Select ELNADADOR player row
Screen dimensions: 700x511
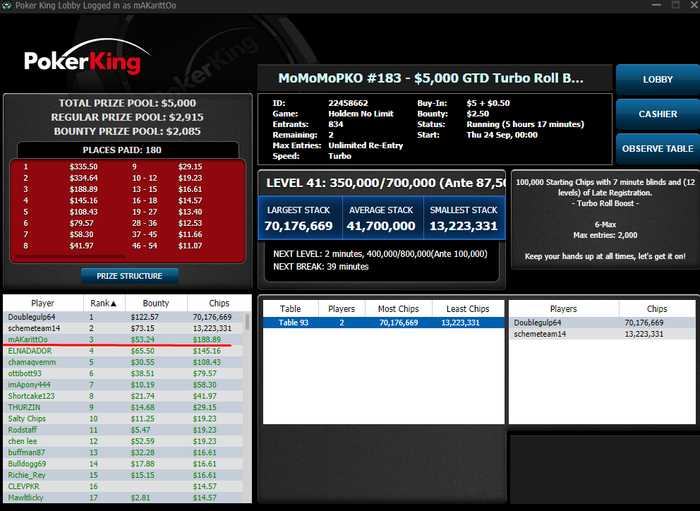tap(124, 351)
